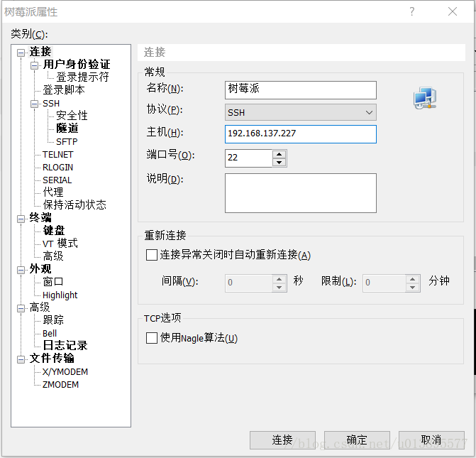Viewport: 476px width, 458px height.
Task: Click the 主机 IP address field
Action: point(301,134)
